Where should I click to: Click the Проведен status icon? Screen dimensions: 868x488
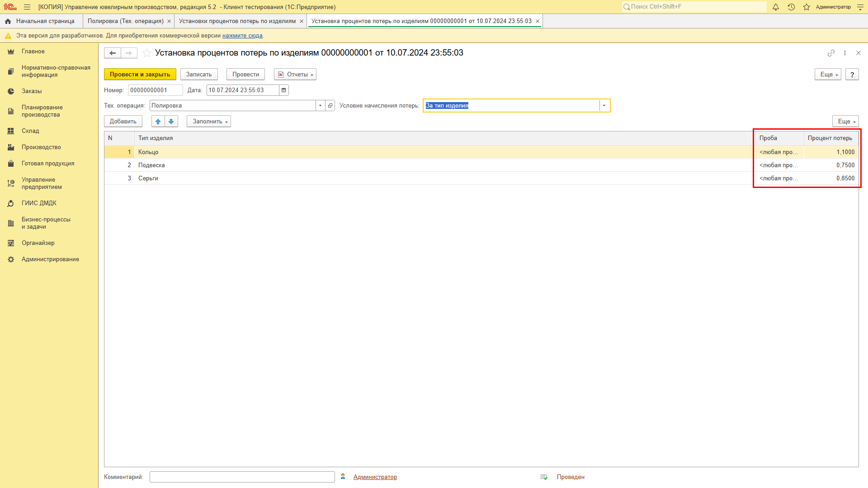(544, 477)
